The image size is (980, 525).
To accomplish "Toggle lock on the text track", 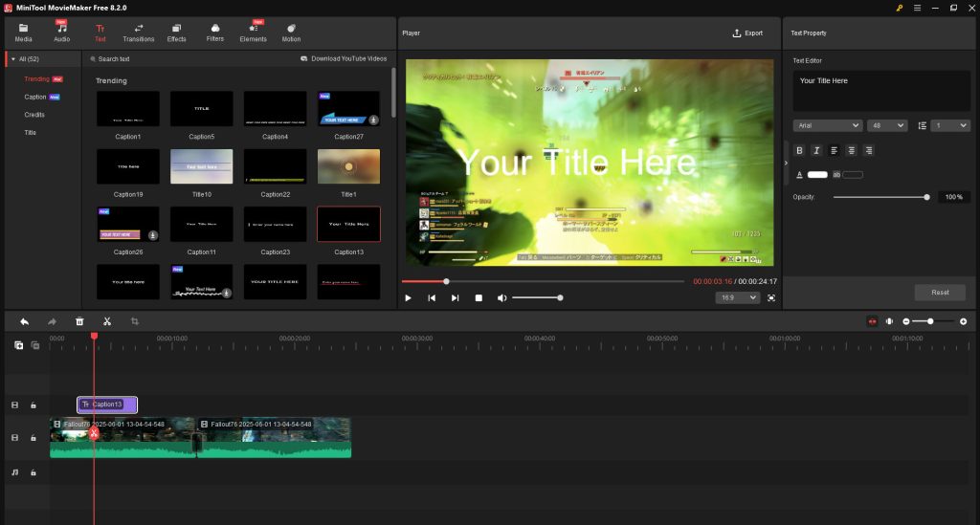I will click(33, 405).
